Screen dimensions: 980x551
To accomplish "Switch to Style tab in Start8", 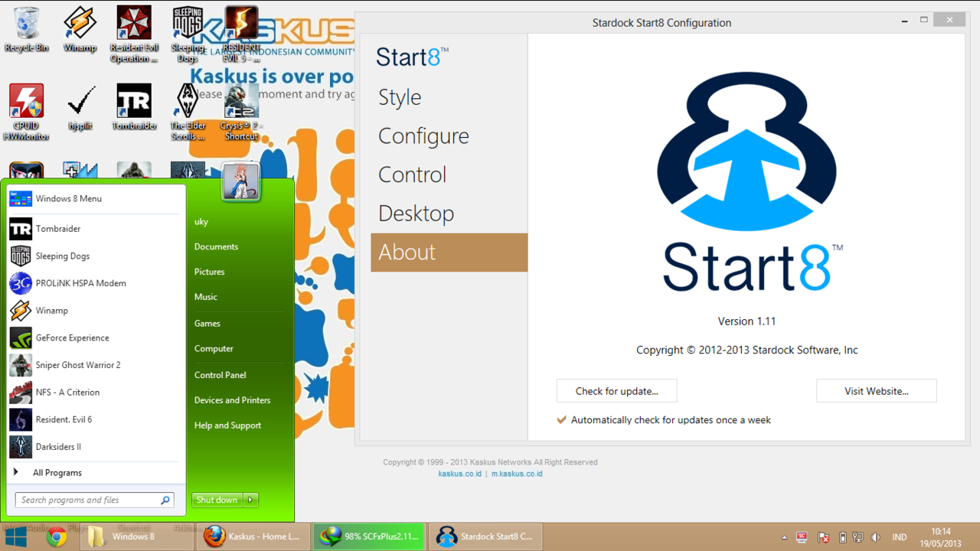I will click(449, 97).
